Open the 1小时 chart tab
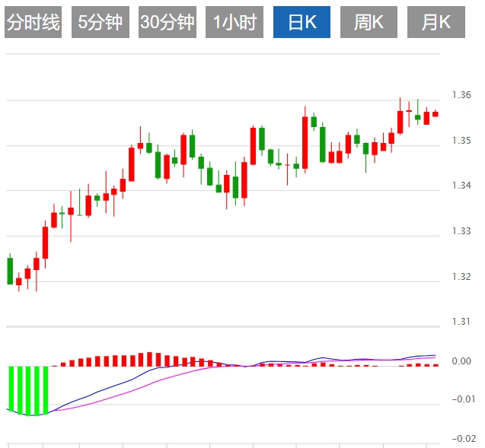 pos(235,22)
